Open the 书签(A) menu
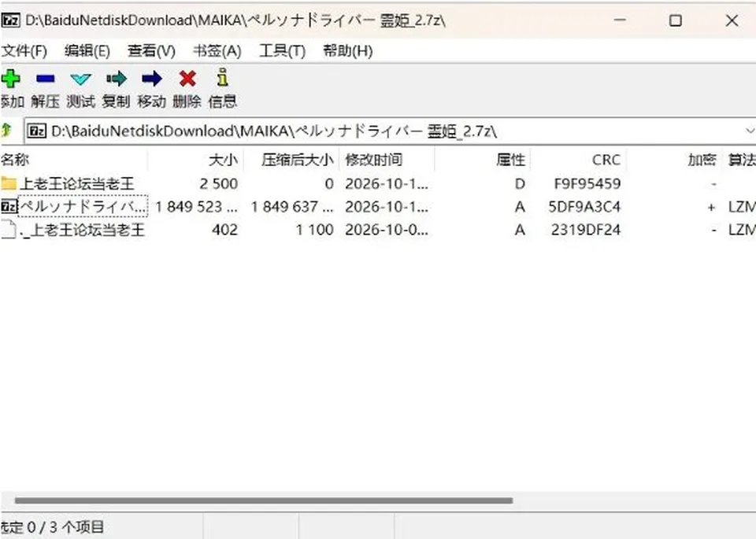The image size is (756, 539). coord(217,50)
